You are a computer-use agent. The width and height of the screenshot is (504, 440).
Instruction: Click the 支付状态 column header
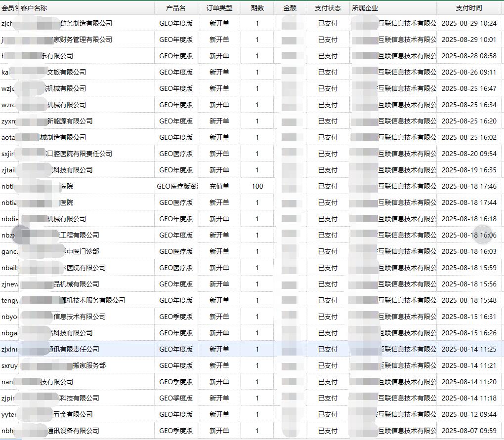click(328, 8)
